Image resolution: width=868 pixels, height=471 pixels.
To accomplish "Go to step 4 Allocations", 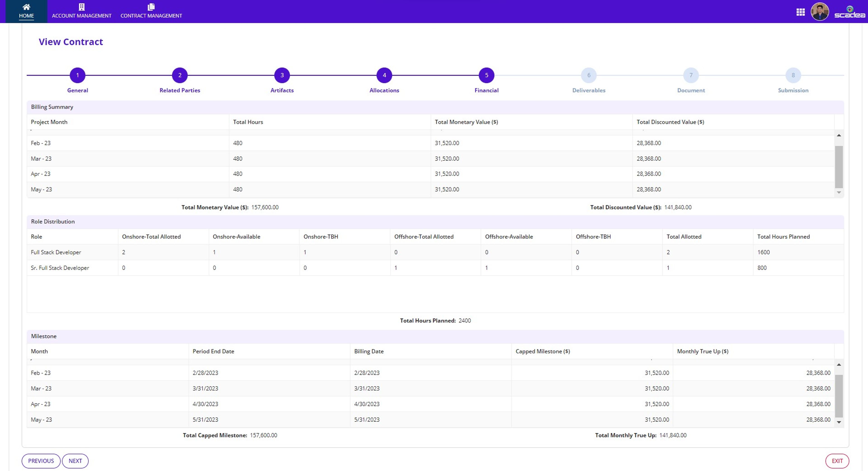I will [384, 75].
